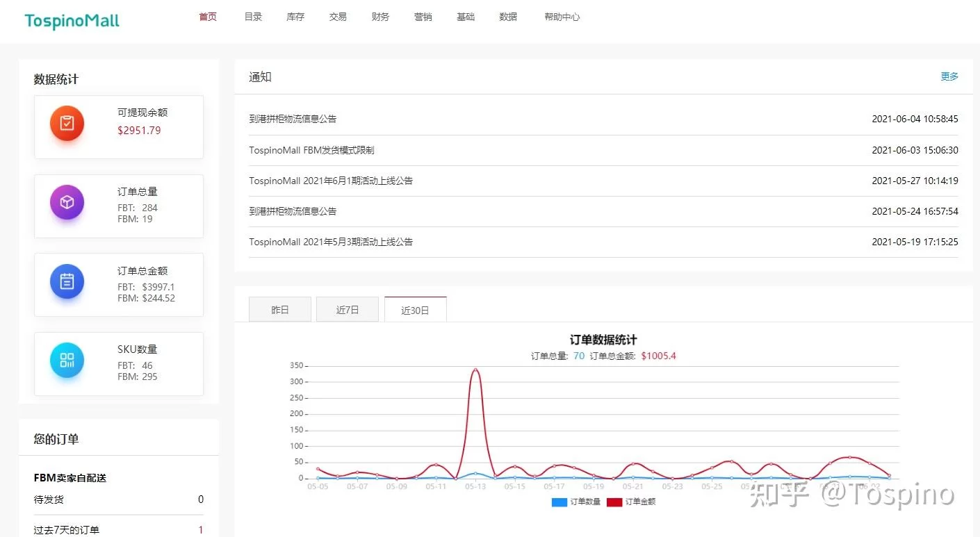The height and width of the screenshot is (537, 980).
Task: Open the 2021年6月1期活动上线公告 notice
Action: click(x=331, y=181)
